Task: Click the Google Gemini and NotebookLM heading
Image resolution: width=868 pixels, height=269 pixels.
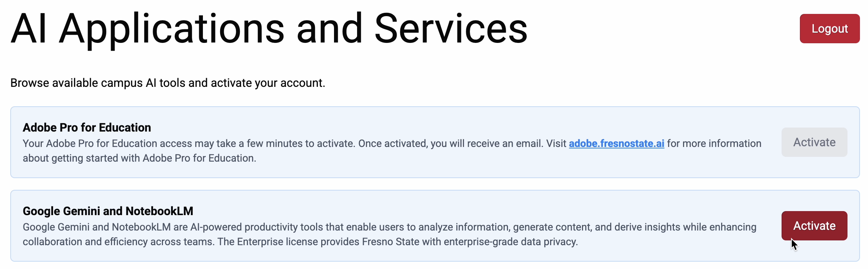Action: 108,211
